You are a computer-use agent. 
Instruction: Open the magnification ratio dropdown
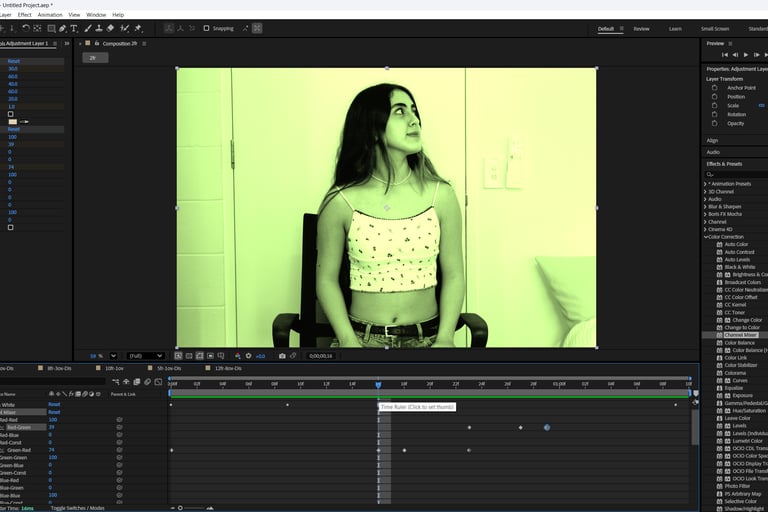[x=113, y=356]
